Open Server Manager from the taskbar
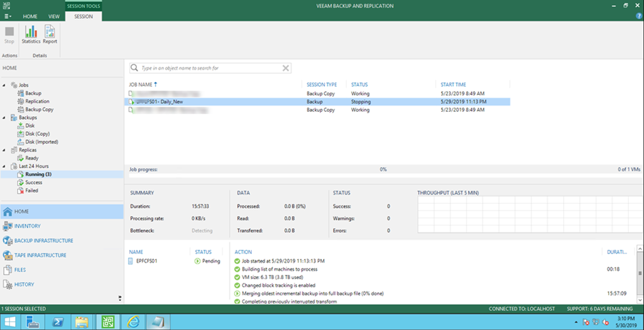 coord(33,322)
